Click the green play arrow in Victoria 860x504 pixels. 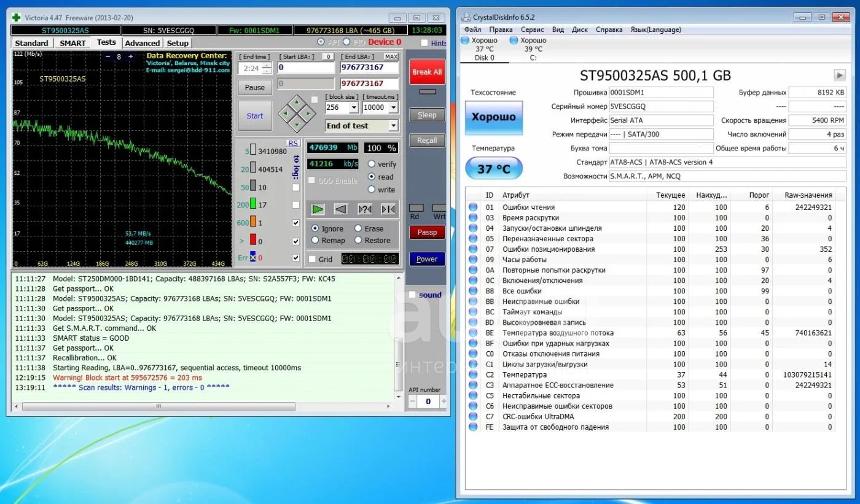317,209
